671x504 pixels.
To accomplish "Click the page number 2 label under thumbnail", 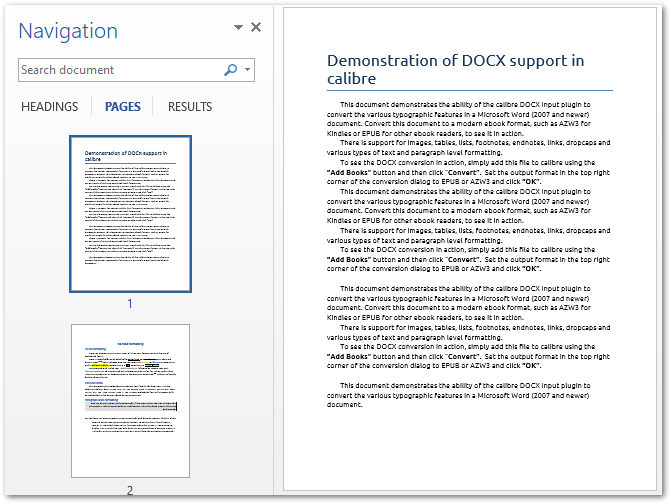I will click(x=129, y=490).
